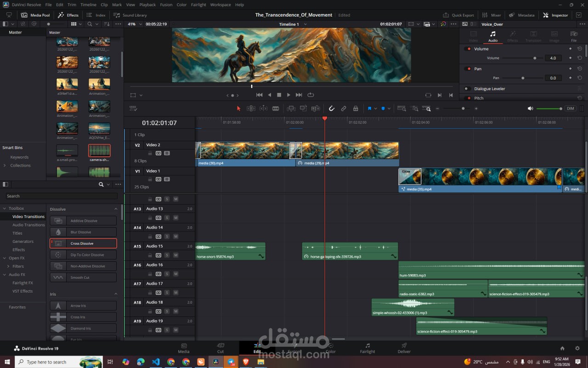The image size is (588, 368).
Task: Click the Detail Zoom icon
Action: coord(415,109)
